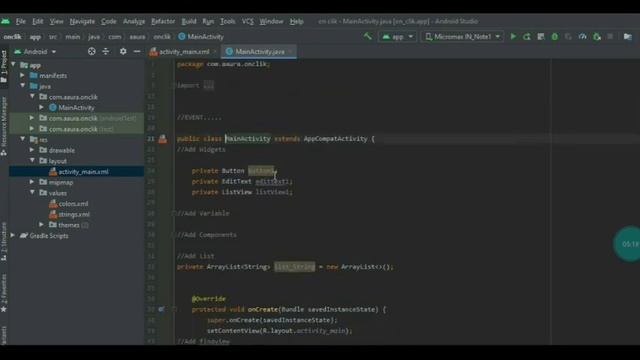Viewport: 640px width, 360px height.
Task: Click the override gutter icon beside onCreate
Action: (x=162, y=309)
